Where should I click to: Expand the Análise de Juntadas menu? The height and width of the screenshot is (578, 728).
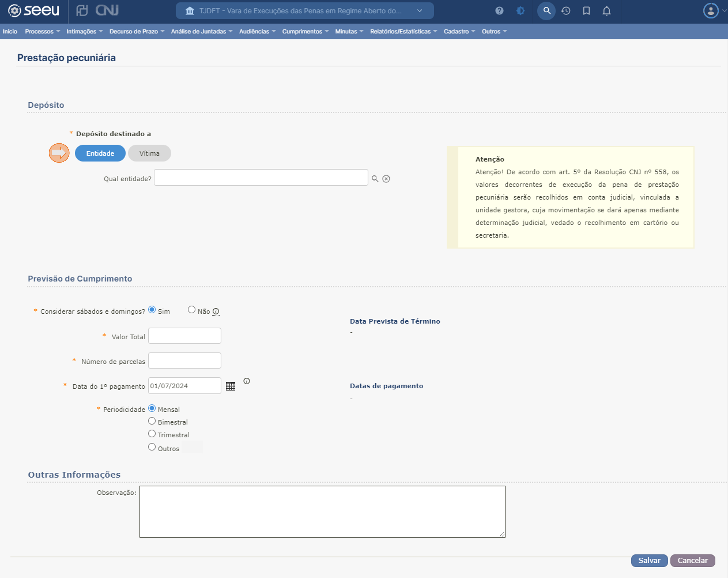pos(202,32)
